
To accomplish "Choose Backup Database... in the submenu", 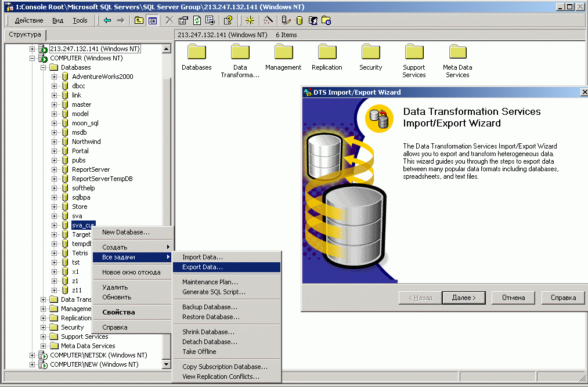I will click(226, 307).
